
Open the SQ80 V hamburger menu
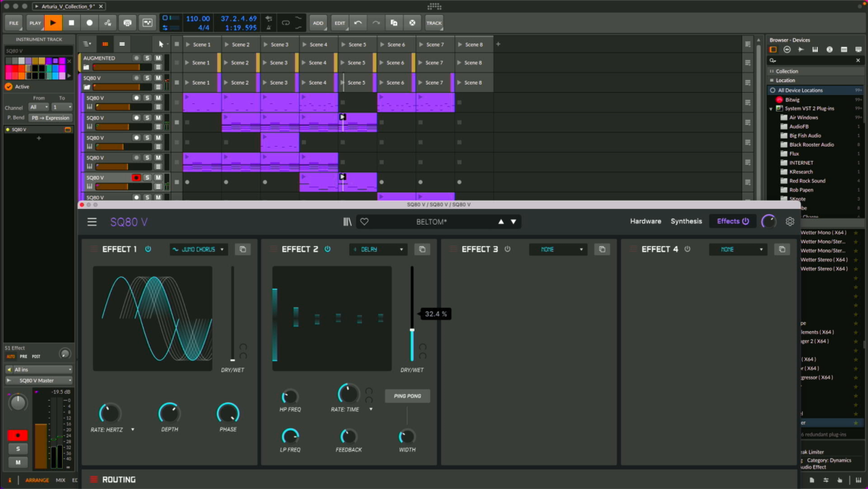(x=92, y=222)
